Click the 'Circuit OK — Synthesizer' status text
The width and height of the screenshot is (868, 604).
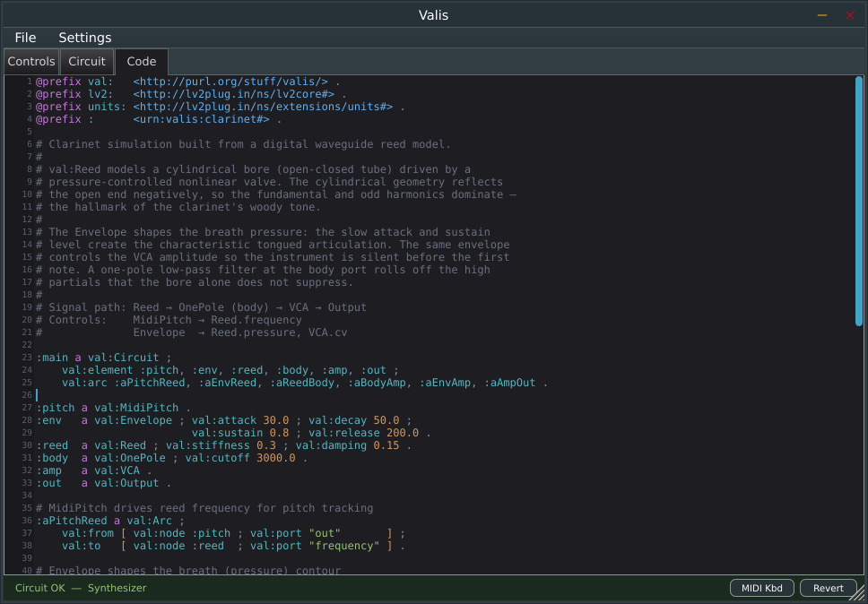[81, 589]
